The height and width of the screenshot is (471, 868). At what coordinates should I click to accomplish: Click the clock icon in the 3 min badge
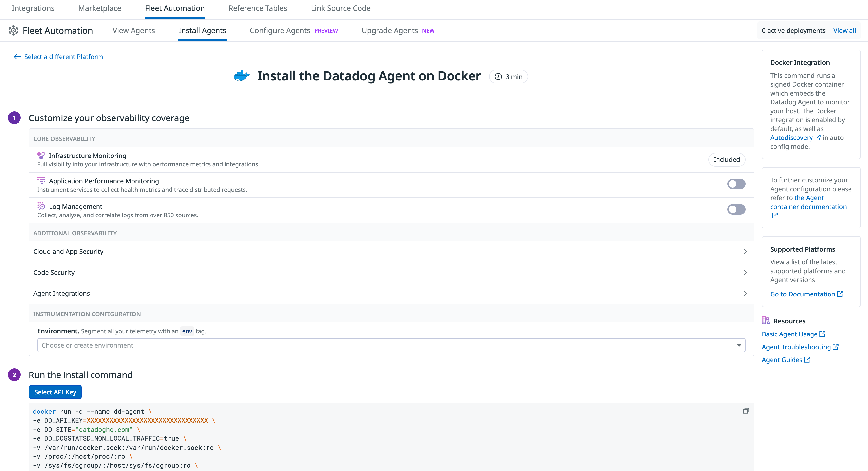[x=498, y=77]
